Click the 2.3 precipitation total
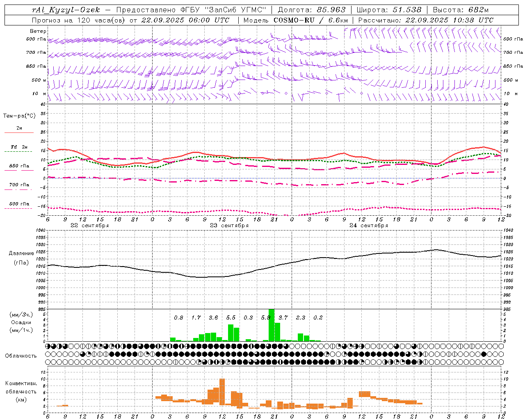The image size is (525, 420). tap(301, 318)
